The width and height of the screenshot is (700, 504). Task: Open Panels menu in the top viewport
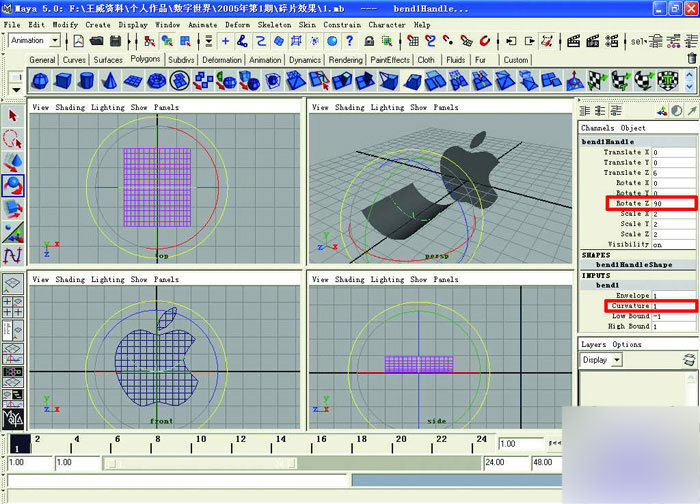pyautogui.click(x=166, y=107)
